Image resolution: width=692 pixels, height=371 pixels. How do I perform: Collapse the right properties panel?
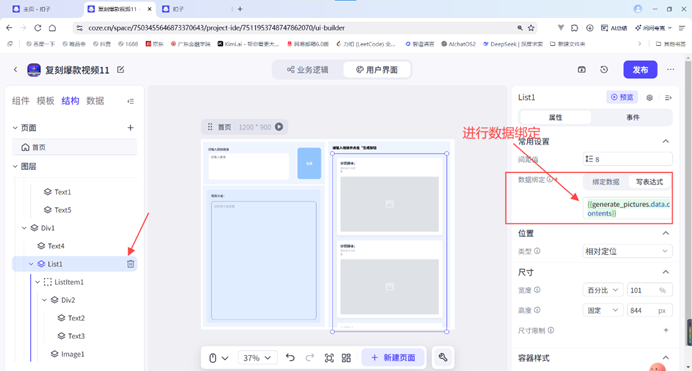668,97
